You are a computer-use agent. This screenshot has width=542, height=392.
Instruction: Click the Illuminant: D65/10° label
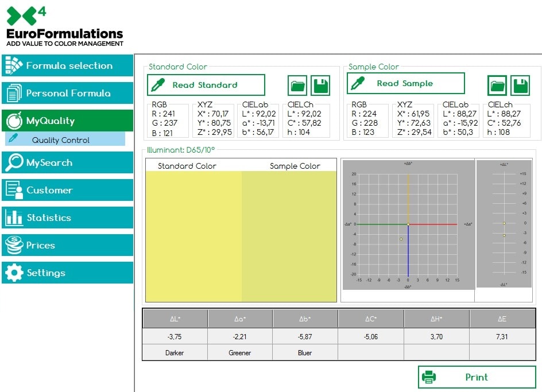click(181, 150)
